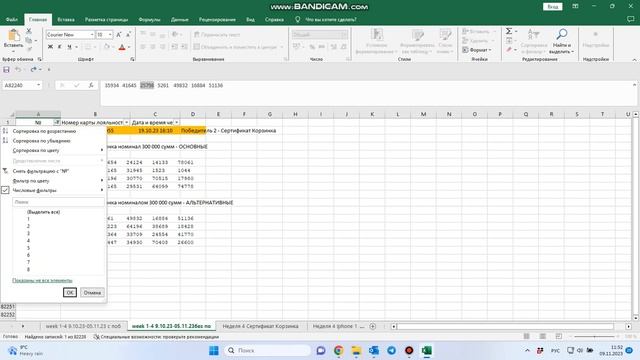Open the Дата и время filter dropdown
Image resolution: width=640 pixels, height=360 pixels.
pyautogui.click(x=176, y=122)
